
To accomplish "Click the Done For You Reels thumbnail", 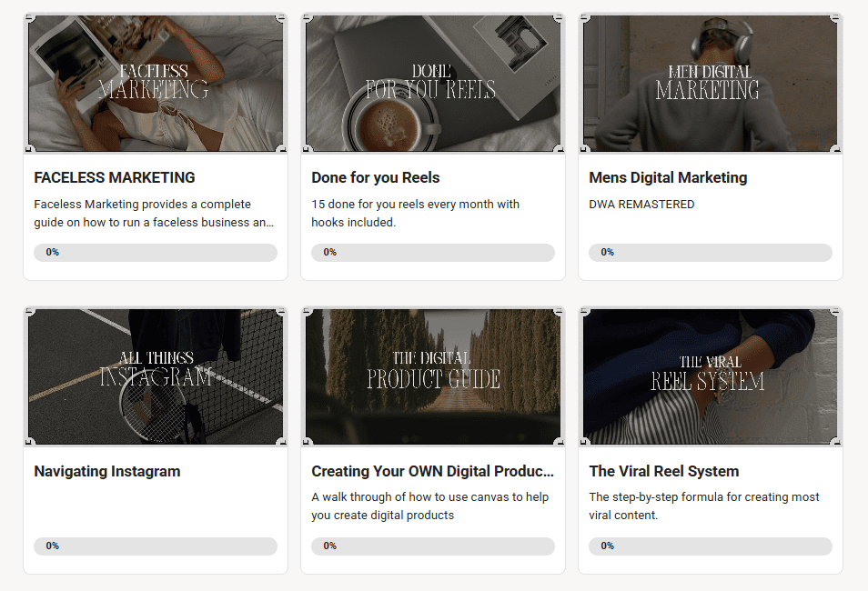I will point(432,83).
